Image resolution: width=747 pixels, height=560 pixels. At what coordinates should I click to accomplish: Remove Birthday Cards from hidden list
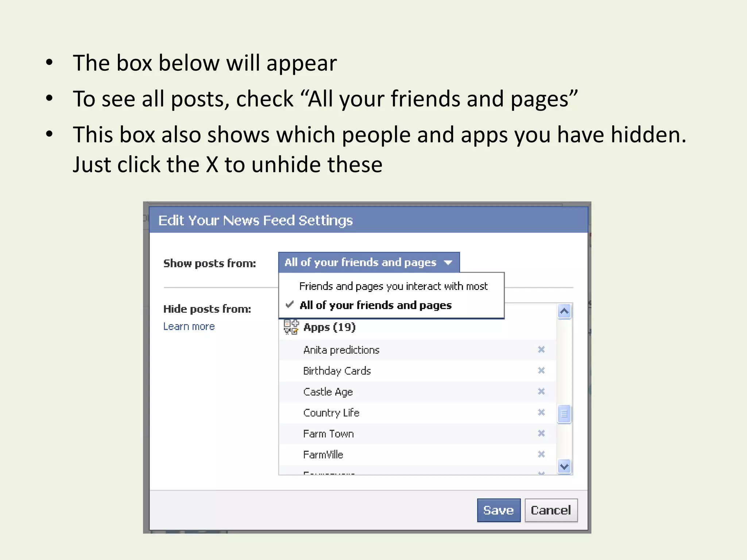coord(541,370)
